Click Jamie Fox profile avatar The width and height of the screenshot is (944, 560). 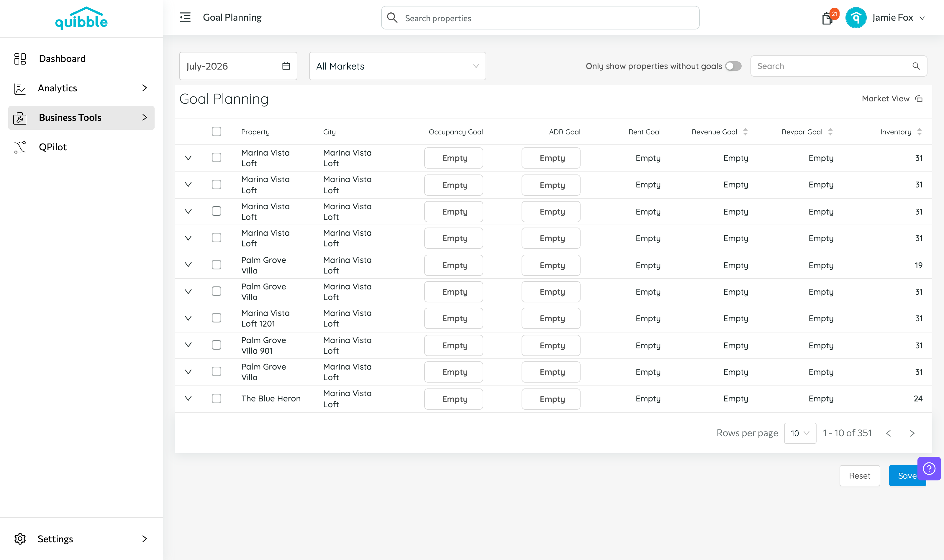coord(855,18)
